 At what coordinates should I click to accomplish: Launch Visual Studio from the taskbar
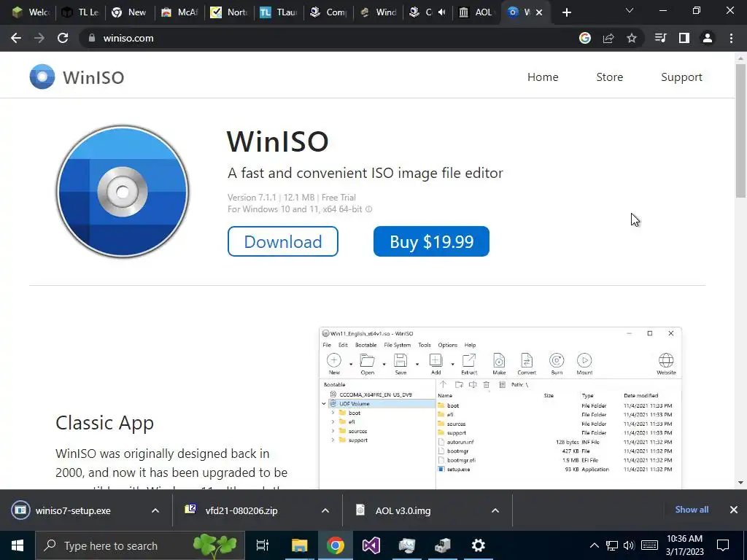click(371, 545)
